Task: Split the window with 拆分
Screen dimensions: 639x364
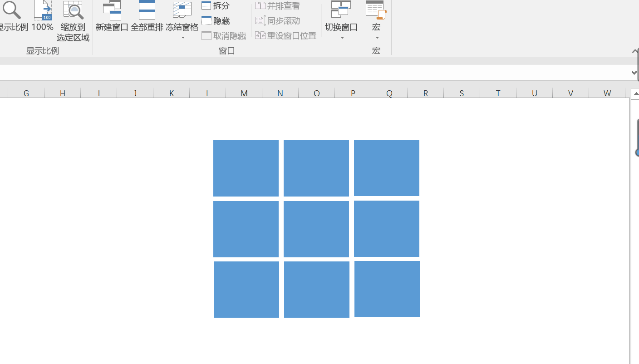Action: point(216,6)
